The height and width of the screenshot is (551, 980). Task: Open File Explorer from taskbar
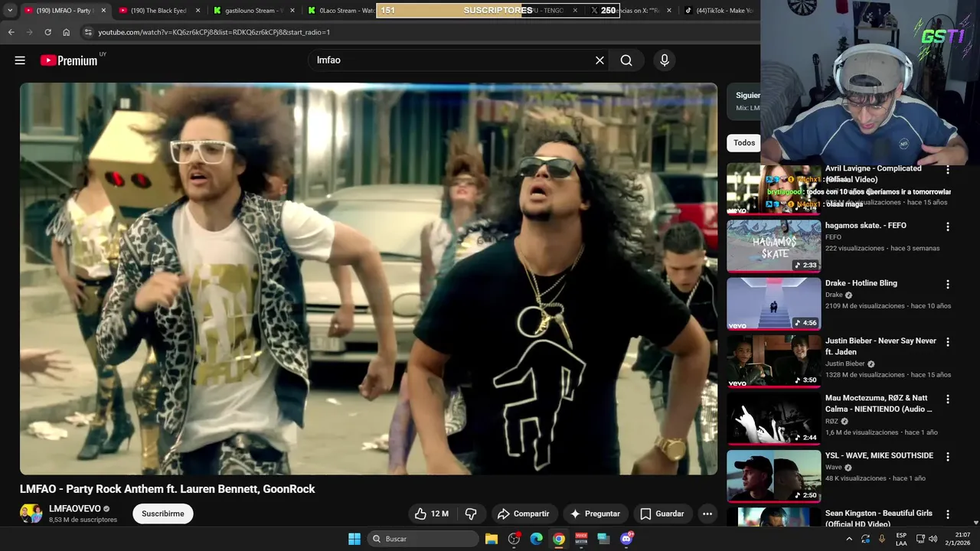pyautogui.click(x=492, y=539)
